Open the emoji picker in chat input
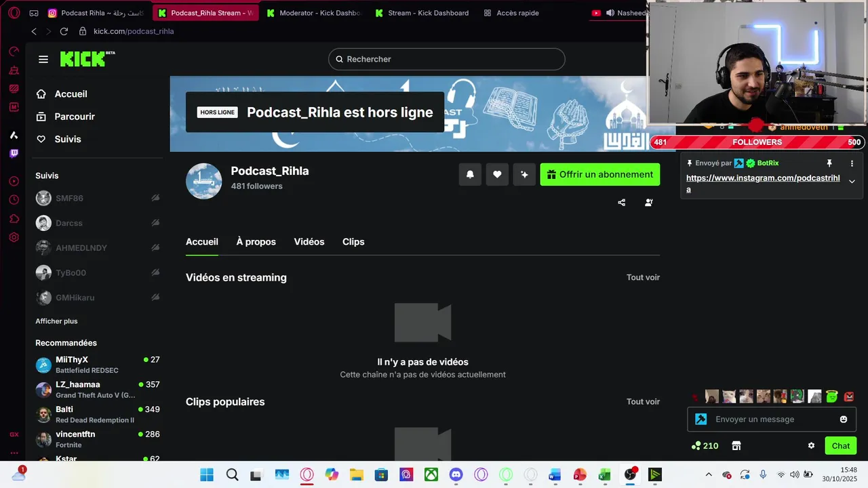 [x=844, y=420]
